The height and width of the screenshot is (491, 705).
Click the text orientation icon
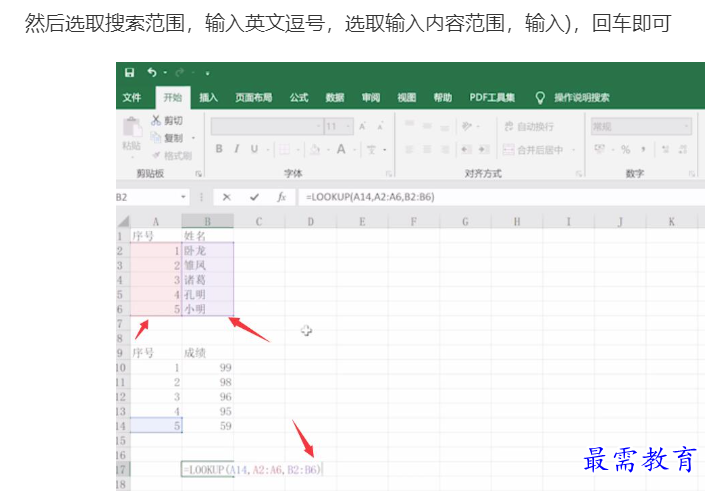coord(467,126)
